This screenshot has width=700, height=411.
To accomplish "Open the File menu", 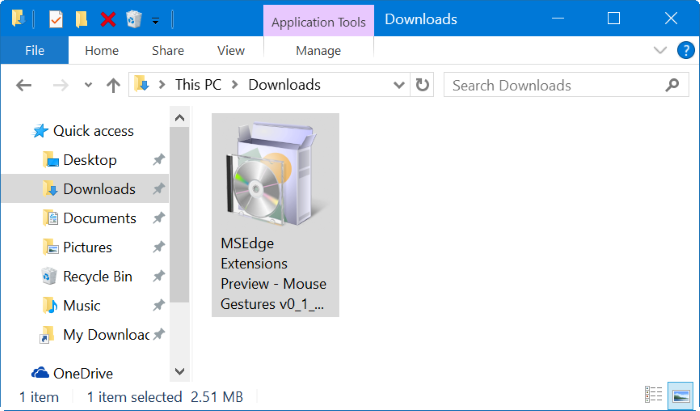I will (34, 50).
